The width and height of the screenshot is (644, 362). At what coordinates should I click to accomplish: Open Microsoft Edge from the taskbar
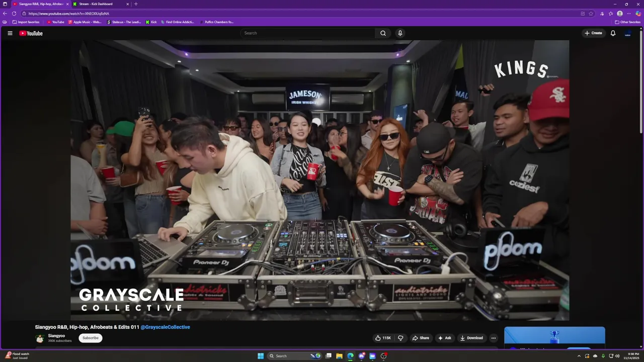pos(351,356)
